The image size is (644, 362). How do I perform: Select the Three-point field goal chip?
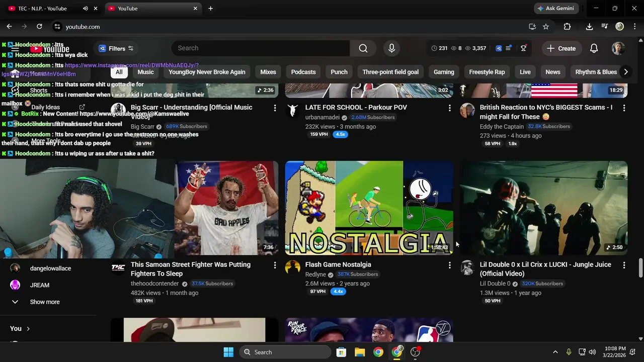[x=390, y=72]
